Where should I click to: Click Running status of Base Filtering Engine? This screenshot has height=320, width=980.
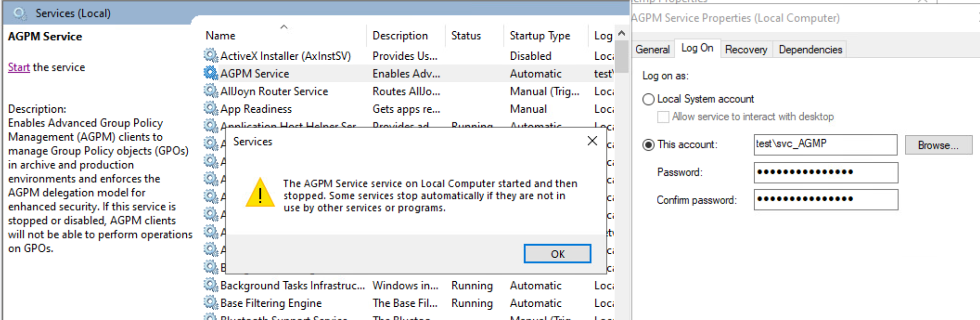472,303
